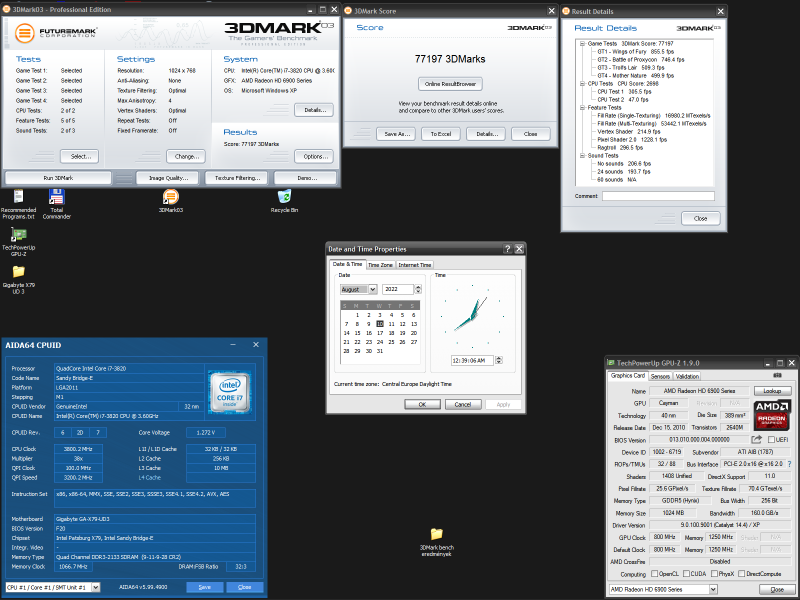Collapse the Feature Tests tree node

point(582,108)
